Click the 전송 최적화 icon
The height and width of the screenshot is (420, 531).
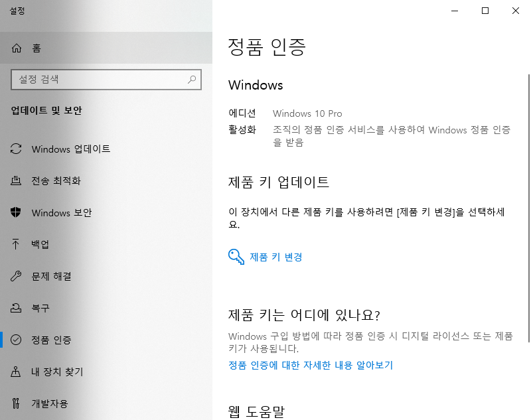point(16,180)
